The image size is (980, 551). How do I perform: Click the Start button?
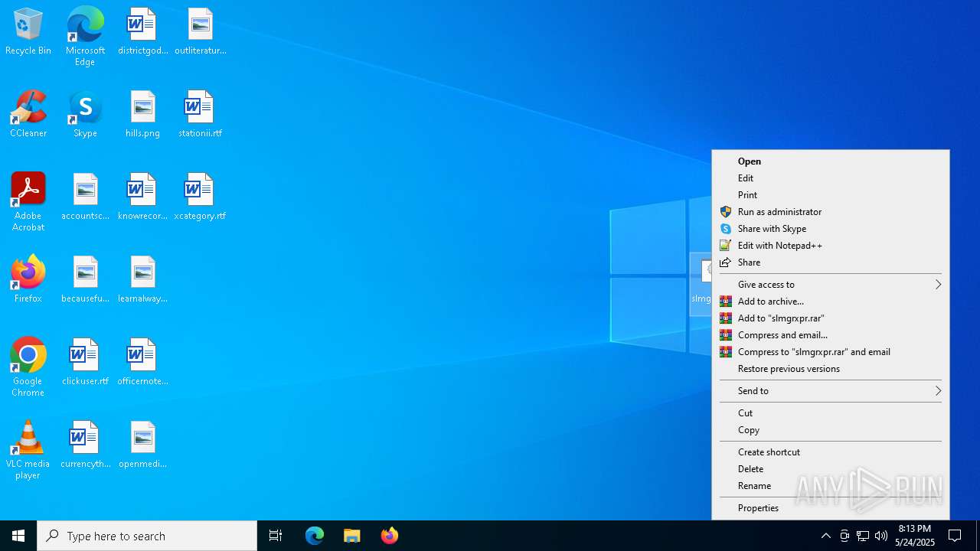(18, 536)
